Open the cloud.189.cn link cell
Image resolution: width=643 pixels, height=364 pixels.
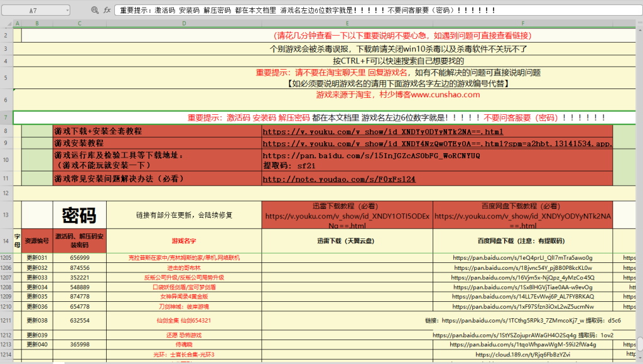(x=523, y=355)
